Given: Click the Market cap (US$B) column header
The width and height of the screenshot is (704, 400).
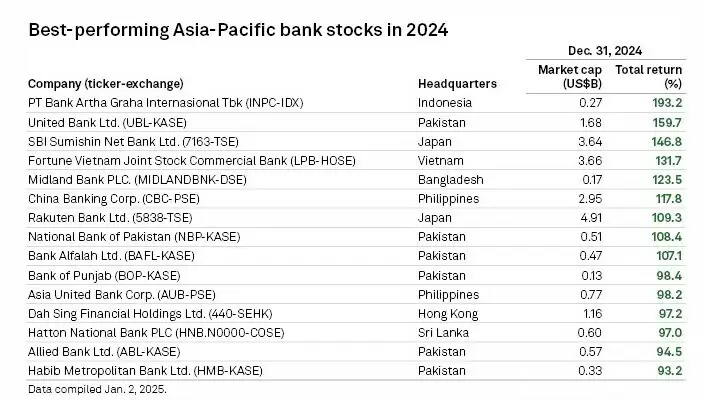Looking at the screenshot, I should click(x=566, y=76).
